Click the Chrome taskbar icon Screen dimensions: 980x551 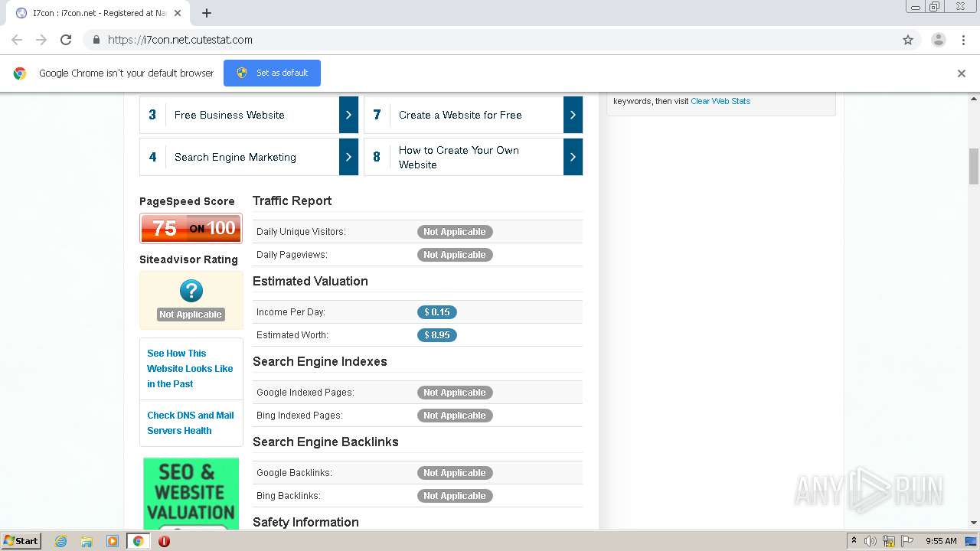point(138,541)
